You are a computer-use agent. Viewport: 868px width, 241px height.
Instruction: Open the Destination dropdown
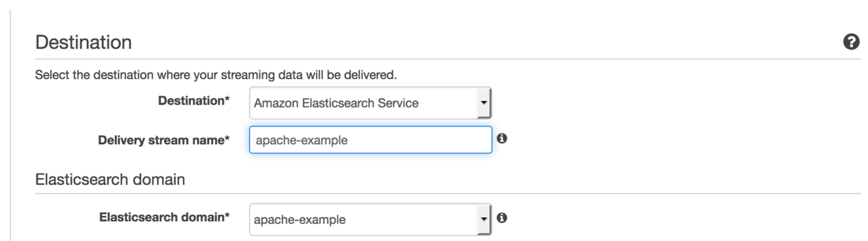click(x=370, y=103)
